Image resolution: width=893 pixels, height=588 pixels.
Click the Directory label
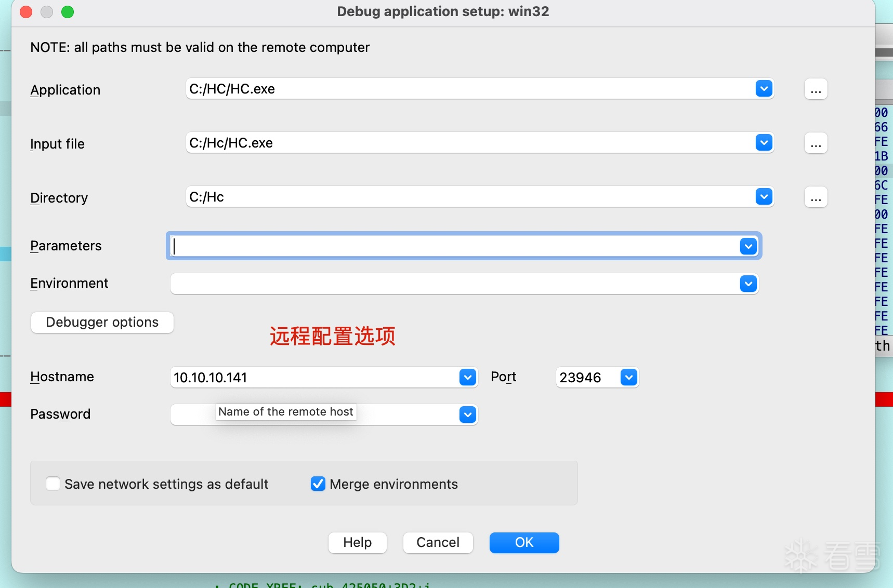point(59,198)
